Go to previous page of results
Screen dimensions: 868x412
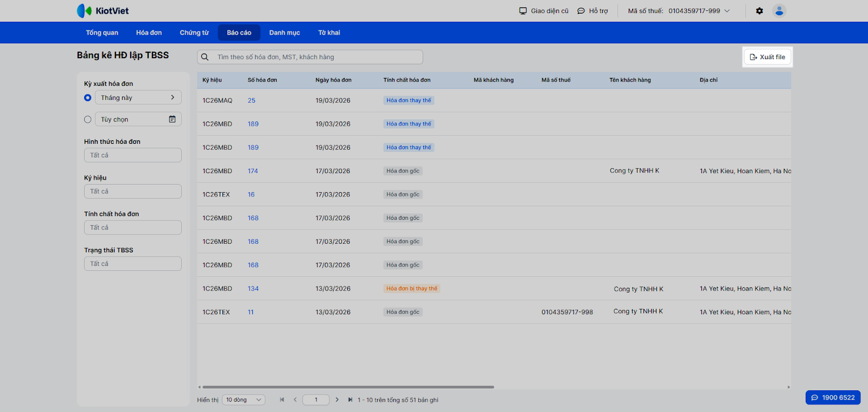coord(295,400)
